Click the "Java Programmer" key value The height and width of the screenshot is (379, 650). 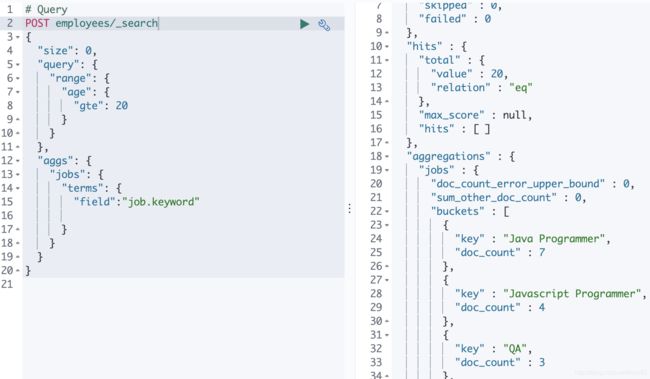[554, 239]
